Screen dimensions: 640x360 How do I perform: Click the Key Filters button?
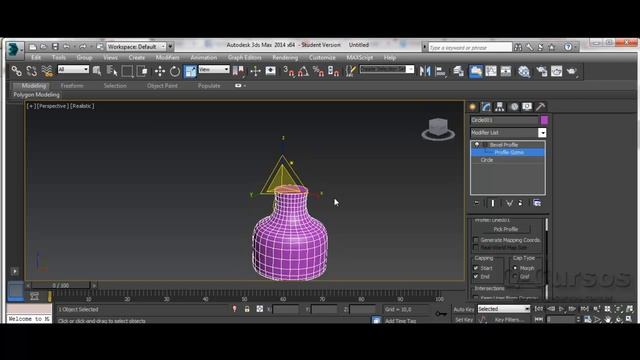pyautogui.click(x=509, y=320)
